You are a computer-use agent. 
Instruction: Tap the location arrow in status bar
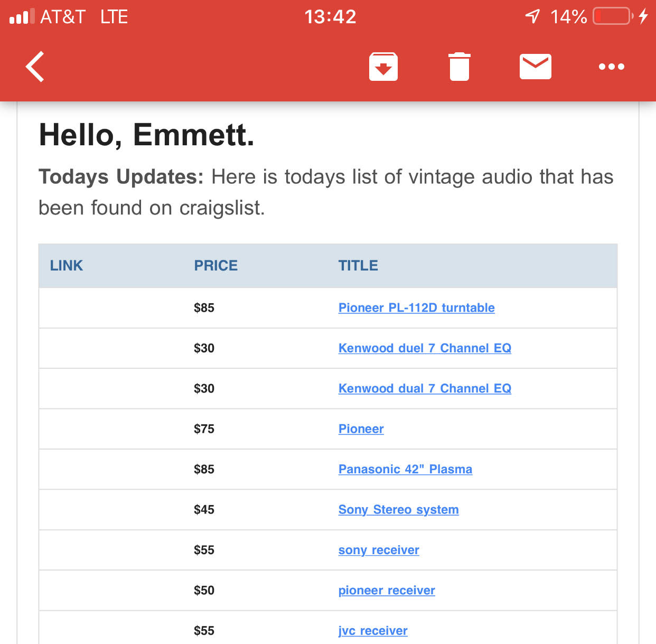532,16
